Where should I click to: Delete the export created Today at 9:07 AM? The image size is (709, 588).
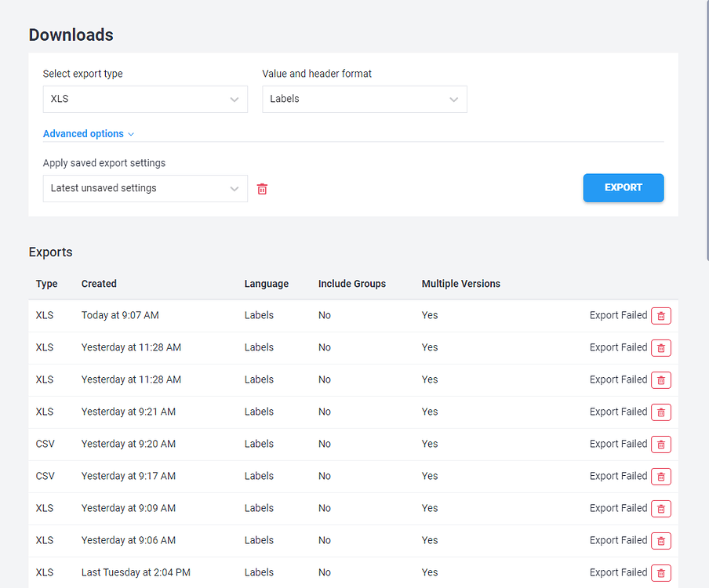coord(660,316)
